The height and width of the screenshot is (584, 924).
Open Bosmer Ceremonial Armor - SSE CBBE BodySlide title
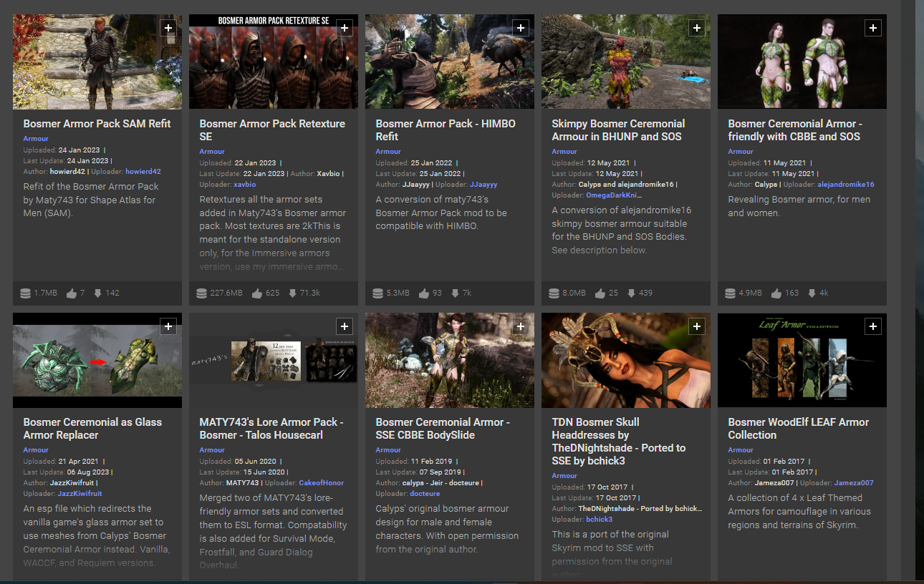(x=443, y=429)
